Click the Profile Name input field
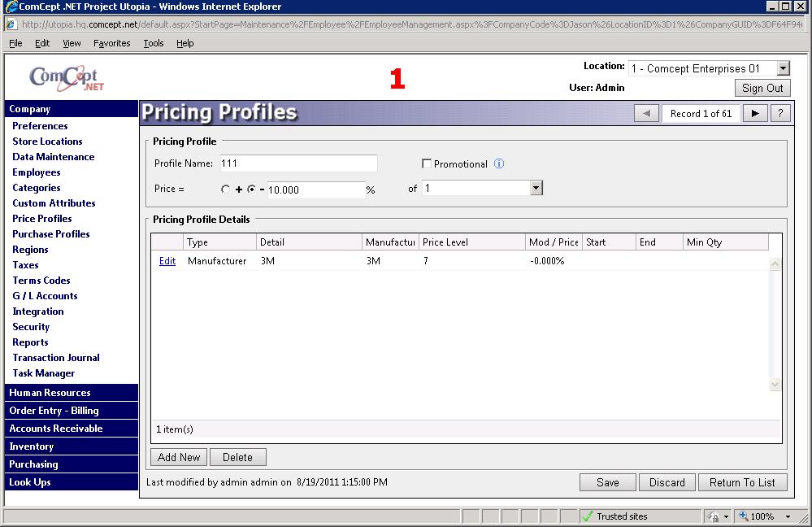Image resolution: width=812 pixels, height=527 pixels. pyautogui.click(x=298, y=163)
